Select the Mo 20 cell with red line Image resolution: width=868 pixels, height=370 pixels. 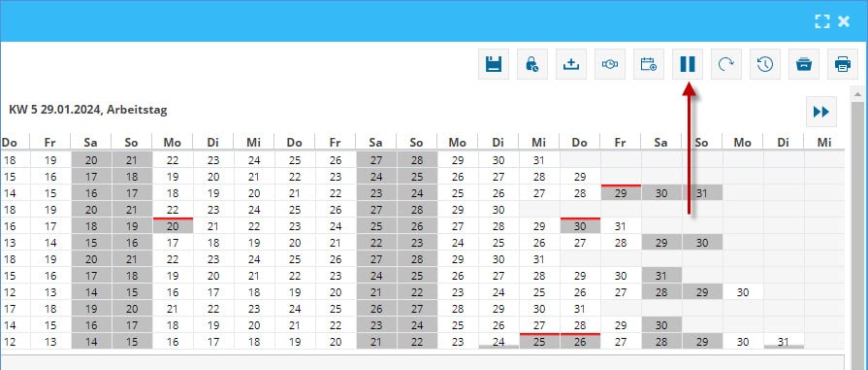(x=173, y=226)
